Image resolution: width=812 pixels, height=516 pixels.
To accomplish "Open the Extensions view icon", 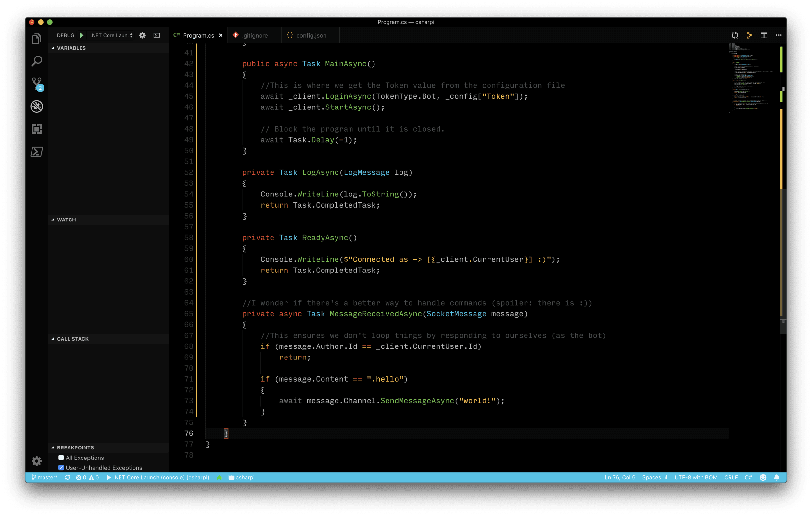I will point(36,129).
